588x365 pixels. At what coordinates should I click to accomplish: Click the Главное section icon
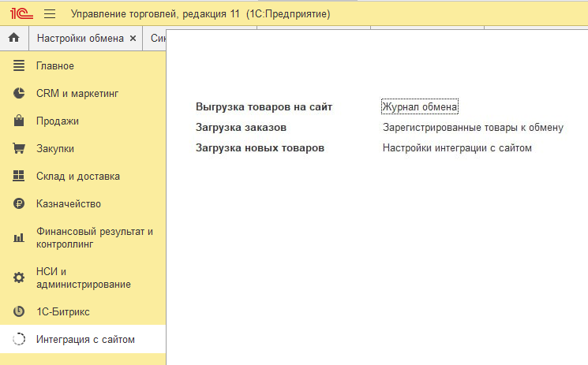19,65
